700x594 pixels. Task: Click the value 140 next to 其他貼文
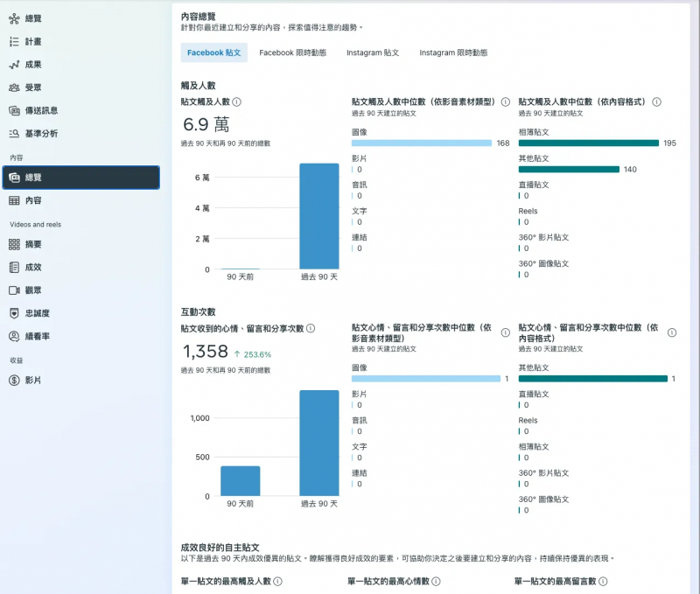click(630, 170)
